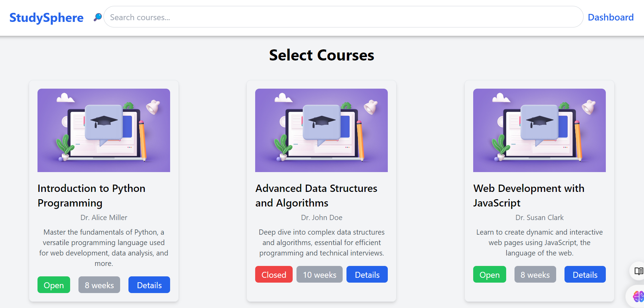This screenshot has height=308, width=644.
Task: Click the StudySphere logo
Action: point(46,17)
